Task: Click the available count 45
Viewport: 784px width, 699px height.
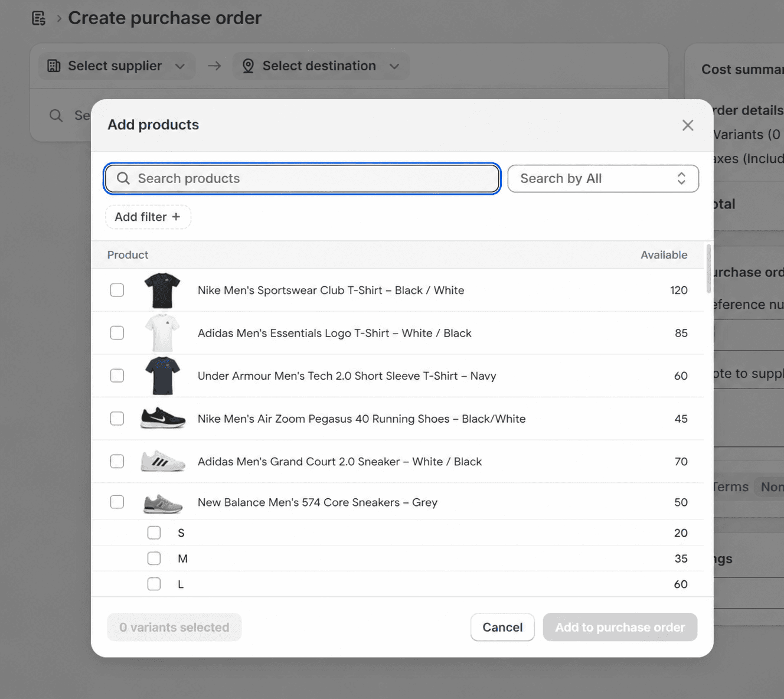Action: tap(681, 419)
